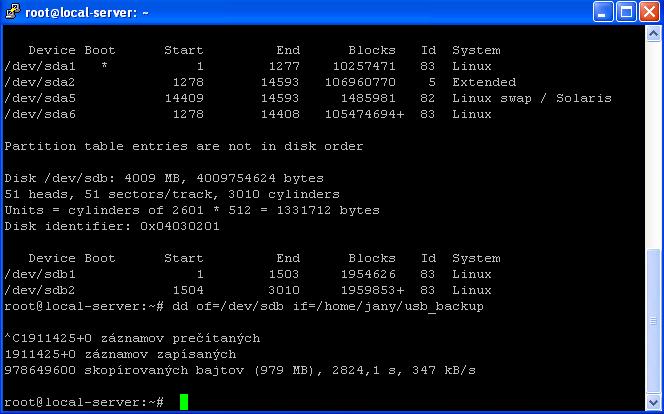This screenshot has width=664, height=414.
Task: Click start cylinder 1504 of /dev/sdb2
Action: tap(188, 290)
